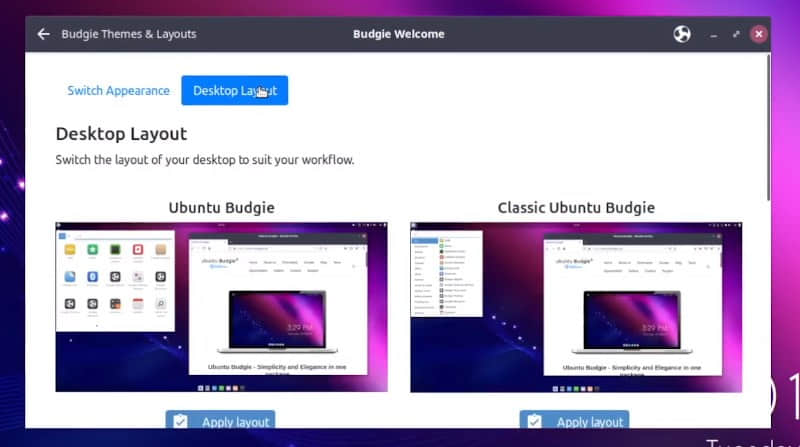The image size is (800, 447).
Task: Click the vertical scrollbar of the page
Action: tap(768, 128)
